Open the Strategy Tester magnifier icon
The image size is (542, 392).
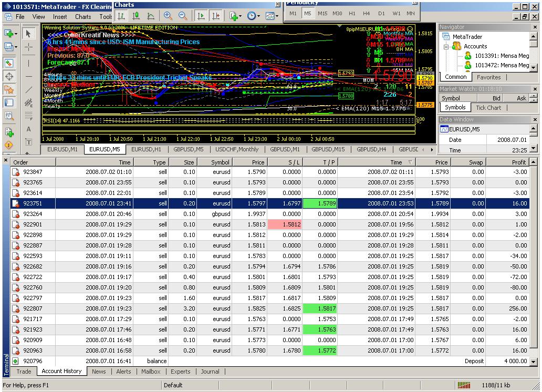click(8, 116)
